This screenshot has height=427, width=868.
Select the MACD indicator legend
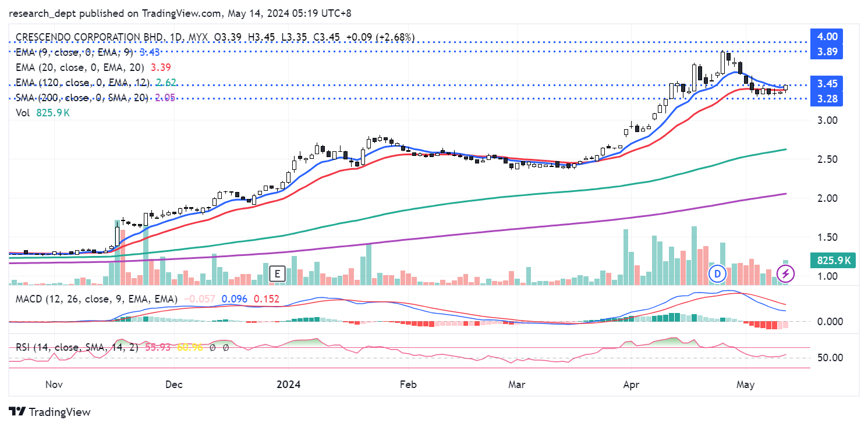tap(95, 299)
